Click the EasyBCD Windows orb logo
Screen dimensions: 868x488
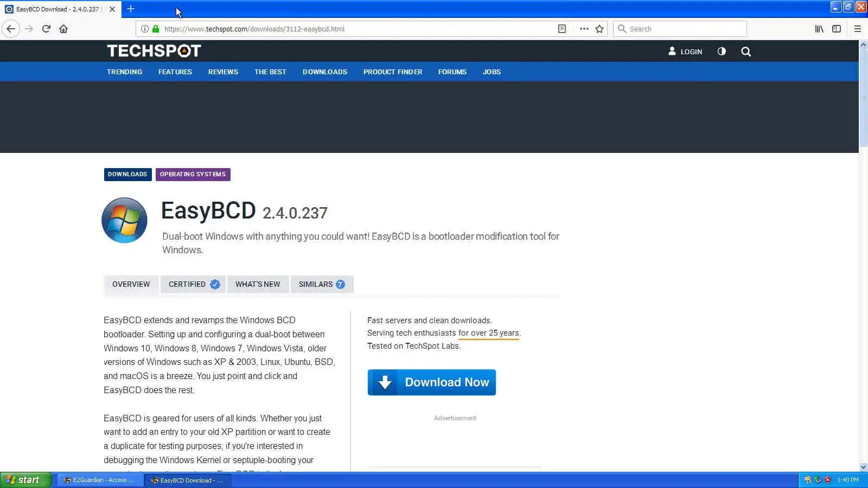pyautogui.click(x=124, y=220)
